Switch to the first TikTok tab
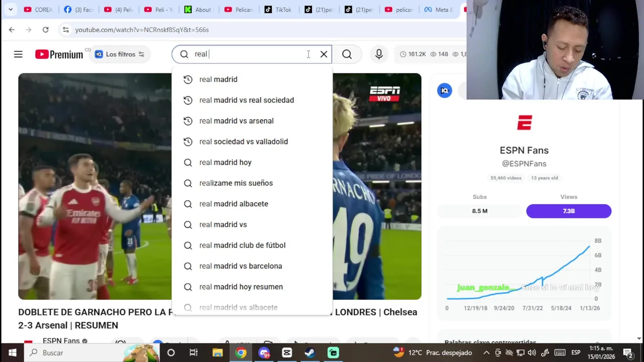Screen dimensions: 644x362 pyautogui.click(x=278, y=10)
